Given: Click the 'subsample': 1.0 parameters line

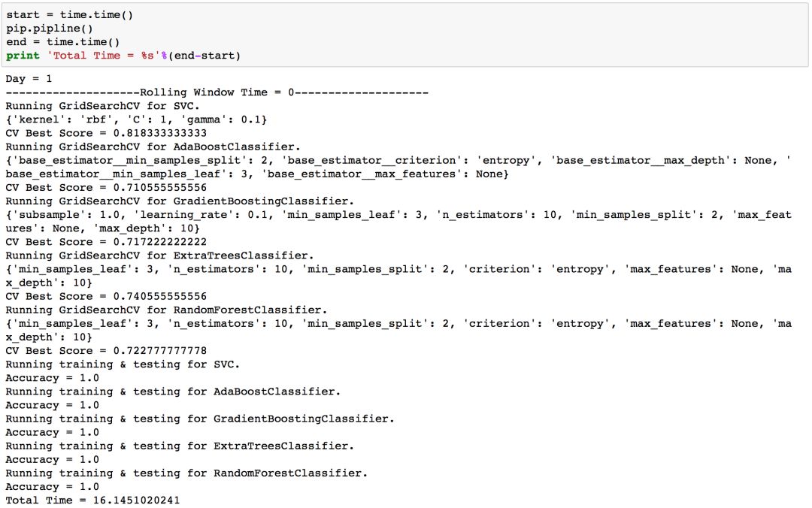Looking at the screenshot, I should point(398,215).
